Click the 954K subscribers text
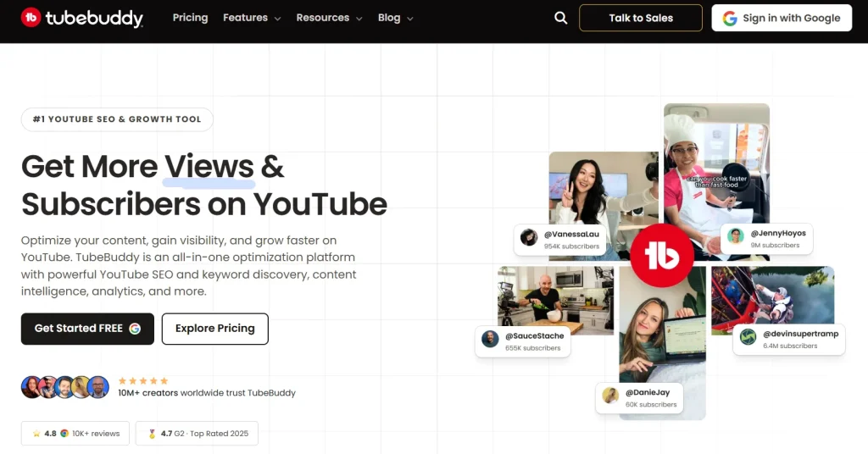 point(571,246)
